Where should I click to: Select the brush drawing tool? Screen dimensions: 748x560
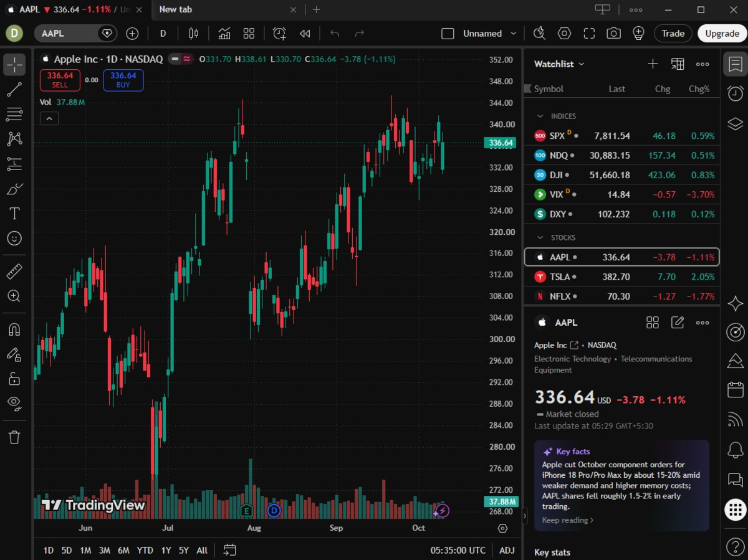(14, 189)
